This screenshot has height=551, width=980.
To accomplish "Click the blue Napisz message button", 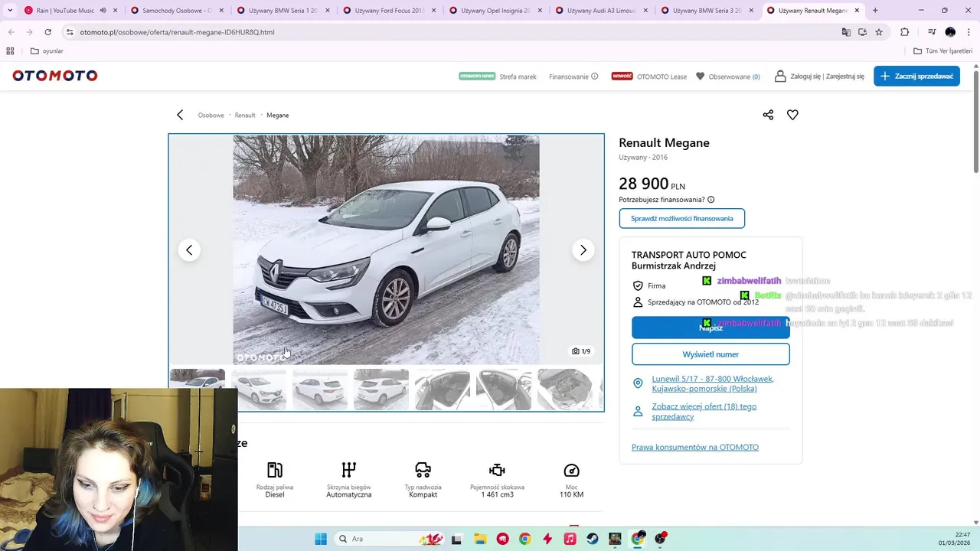I will click(x=710, y=328).
